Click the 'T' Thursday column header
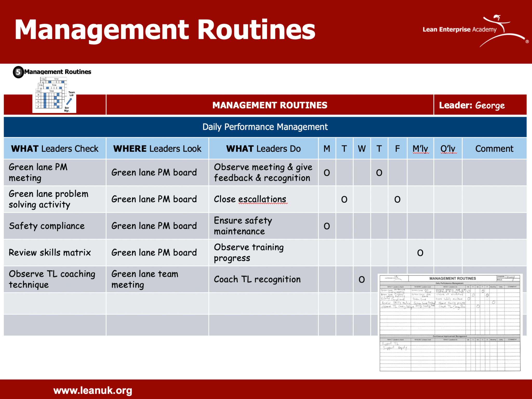Viewport: 532px width, 399px height. pos(379,148)
